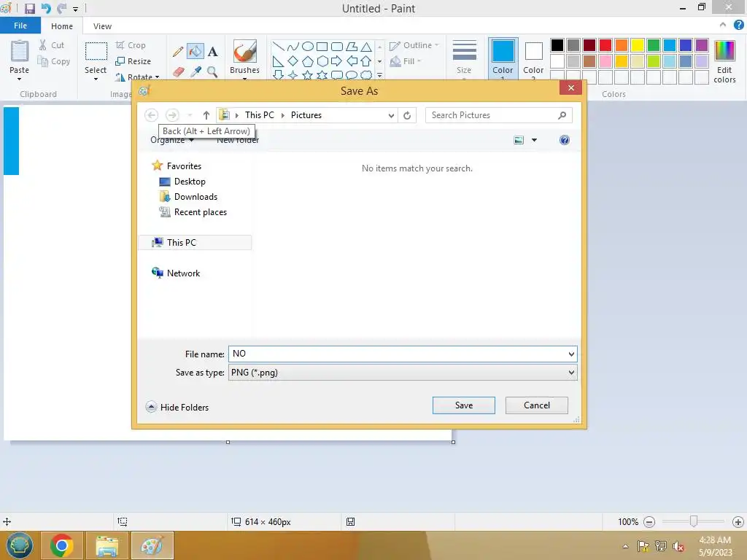Select Recent places in navigation pane

pos(200,212)
